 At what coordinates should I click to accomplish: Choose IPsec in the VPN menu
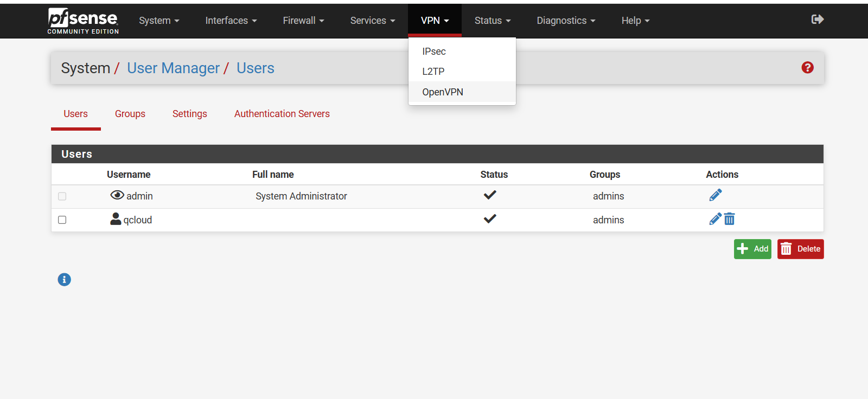(x=434, y=52)
